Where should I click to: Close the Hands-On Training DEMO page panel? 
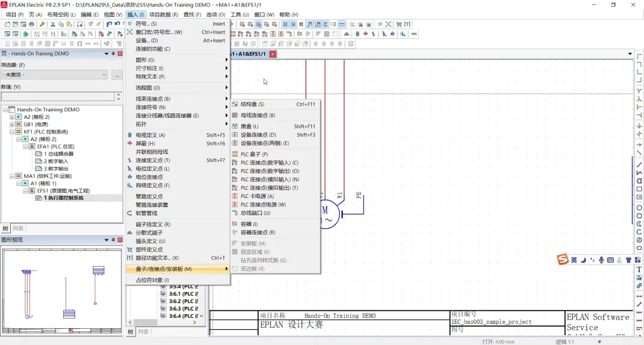120,54
